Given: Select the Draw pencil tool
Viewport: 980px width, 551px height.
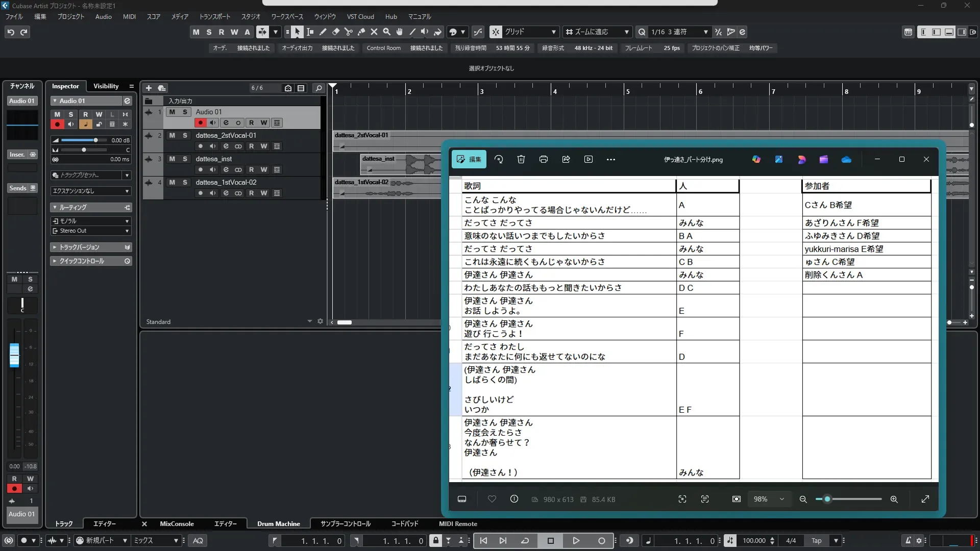Looking at the screenshot, I should point(323,32).
